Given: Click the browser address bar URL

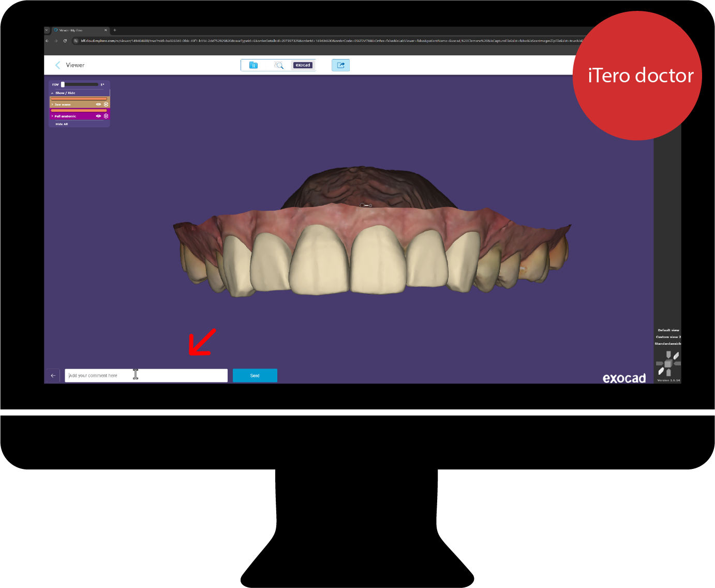Looking at the screenshot, I should 331,40.
